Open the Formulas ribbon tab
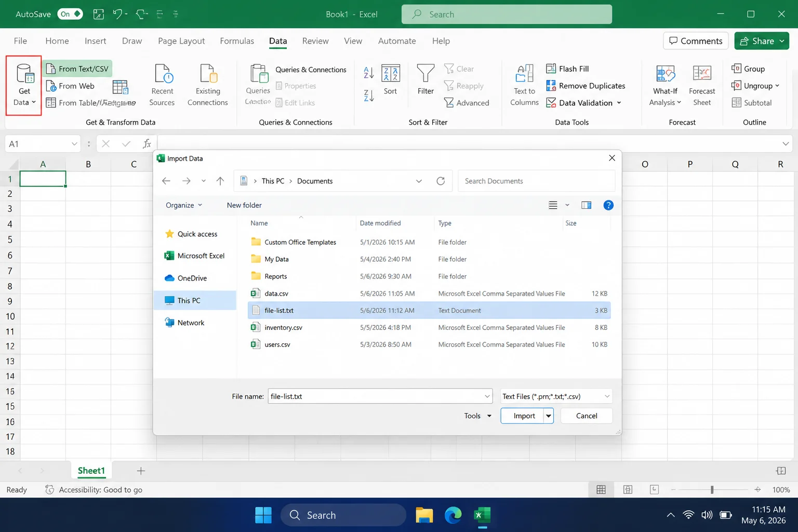 [237, 41]
